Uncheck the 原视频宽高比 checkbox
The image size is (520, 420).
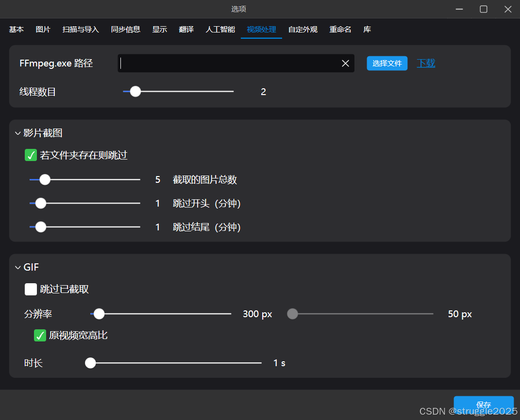(x=40, y=335)
